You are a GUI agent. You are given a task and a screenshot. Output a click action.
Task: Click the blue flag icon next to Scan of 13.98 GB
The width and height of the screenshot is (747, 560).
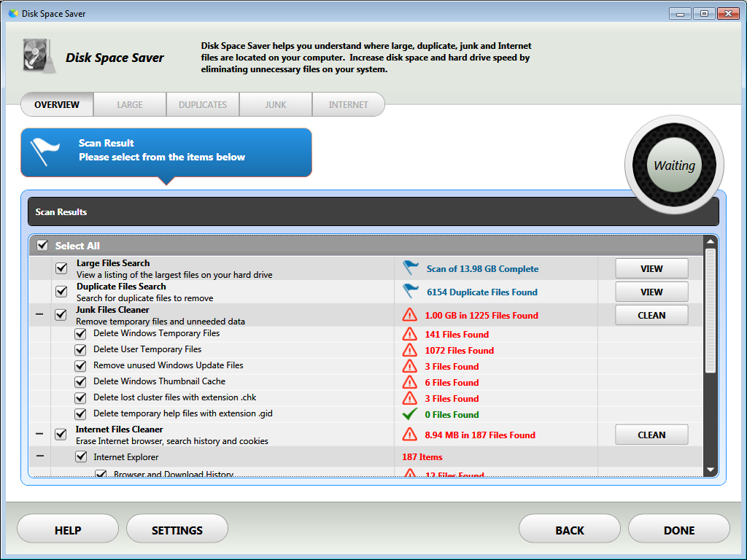click(411, 268)
